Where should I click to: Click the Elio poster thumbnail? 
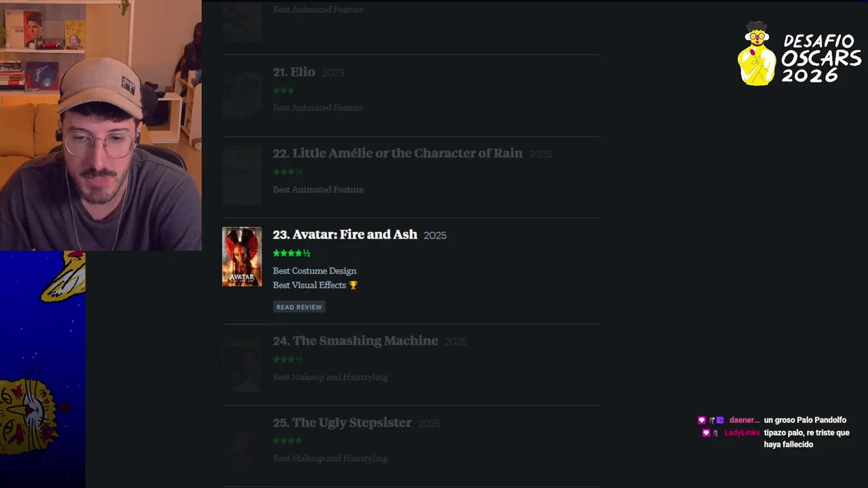coord(242,94)
